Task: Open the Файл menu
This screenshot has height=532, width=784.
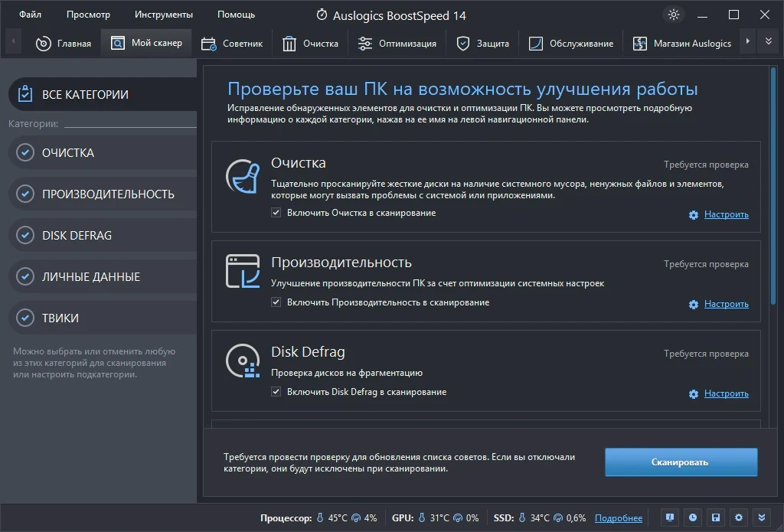Action: [x=31, y=15]
